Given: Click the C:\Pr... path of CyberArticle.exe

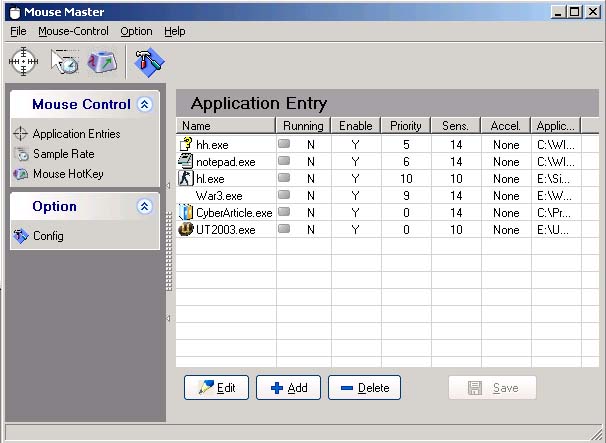Looking at the screenshot, I should click(x=554, y=213).
